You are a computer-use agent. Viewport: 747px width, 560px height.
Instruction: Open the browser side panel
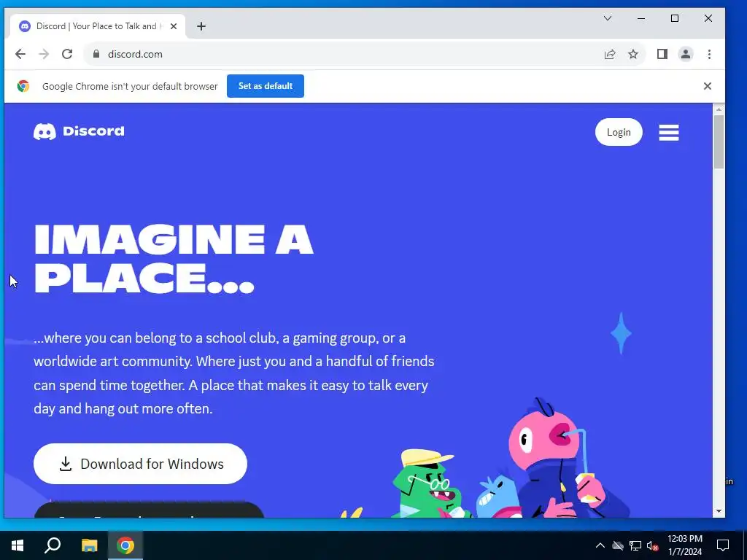pyautogui.click(x=662, y=54)
